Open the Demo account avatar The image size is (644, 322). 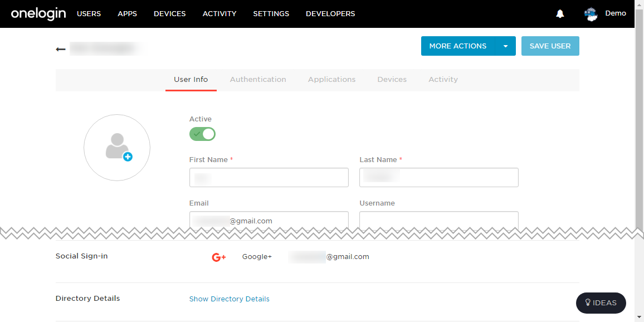point(591,14)
